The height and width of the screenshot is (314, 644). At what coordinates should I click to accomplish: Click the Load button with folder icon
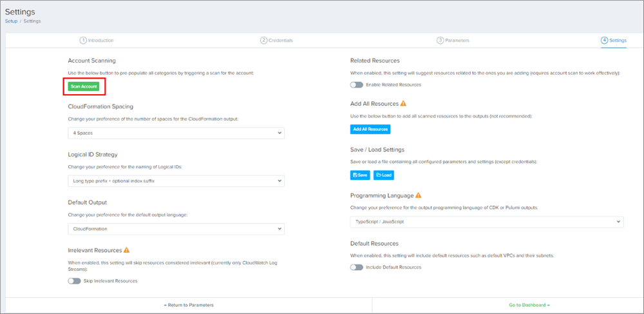click(x=384, y=175)
